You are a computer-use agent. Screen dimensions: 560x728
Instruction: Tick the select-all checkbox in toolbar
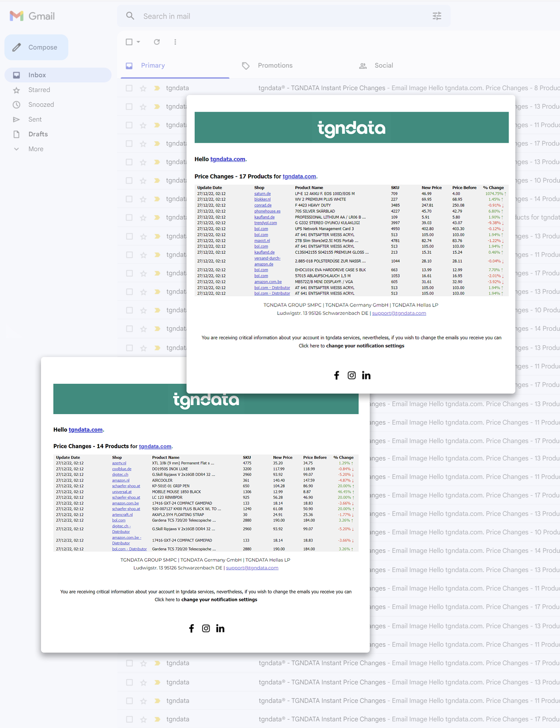(x=129, y=42)
